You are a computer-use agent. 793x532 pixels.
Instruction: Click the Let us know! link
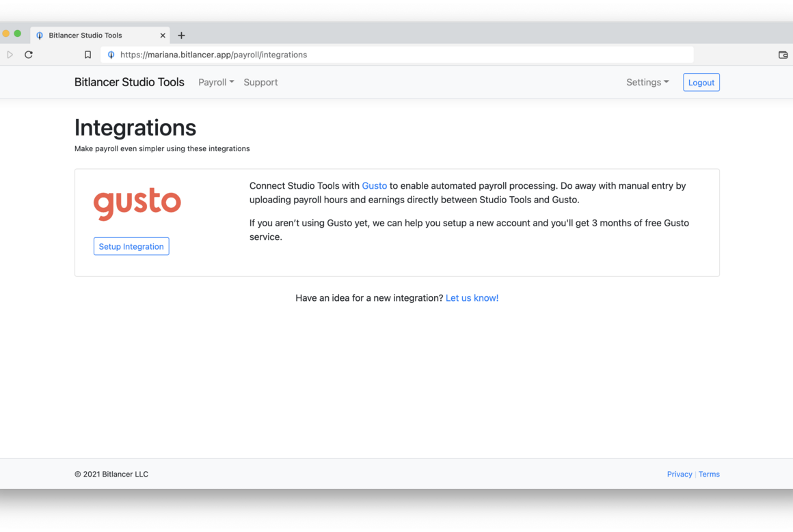pos(472,298)
